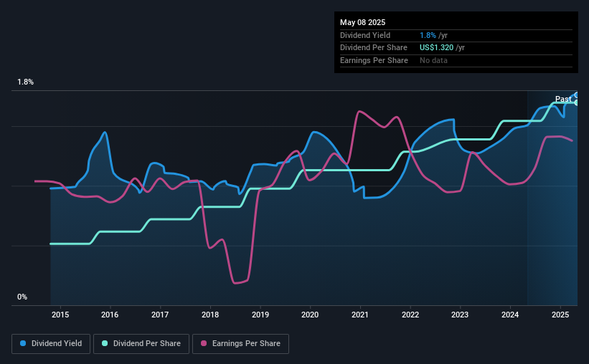Click the 'Past' label on the chart
Viewport: 589px width, 364px height.
click(563, 99)
